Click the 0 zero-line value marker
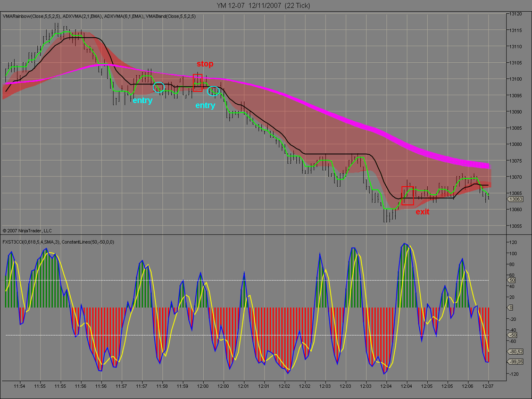532x399 pixels. 511,307
